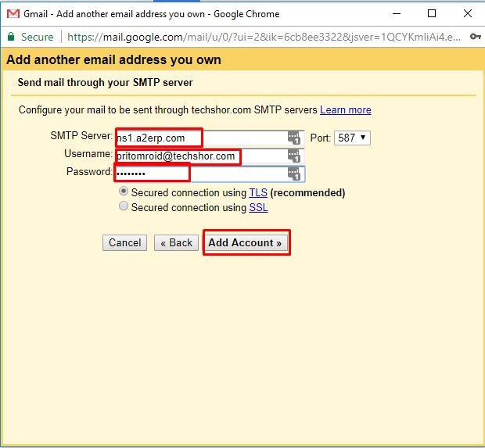This screenshot has height=448, width=485.
Task: Open the TLS link
Action: coord(258,192)
